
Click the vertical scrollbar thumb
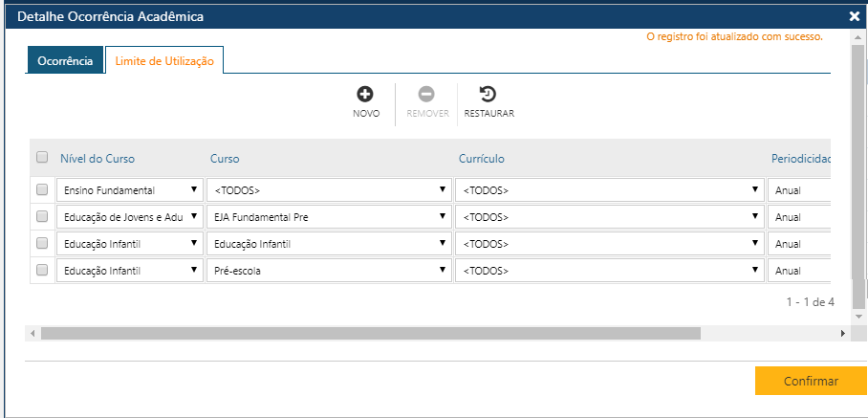click(x=858, y=177)
